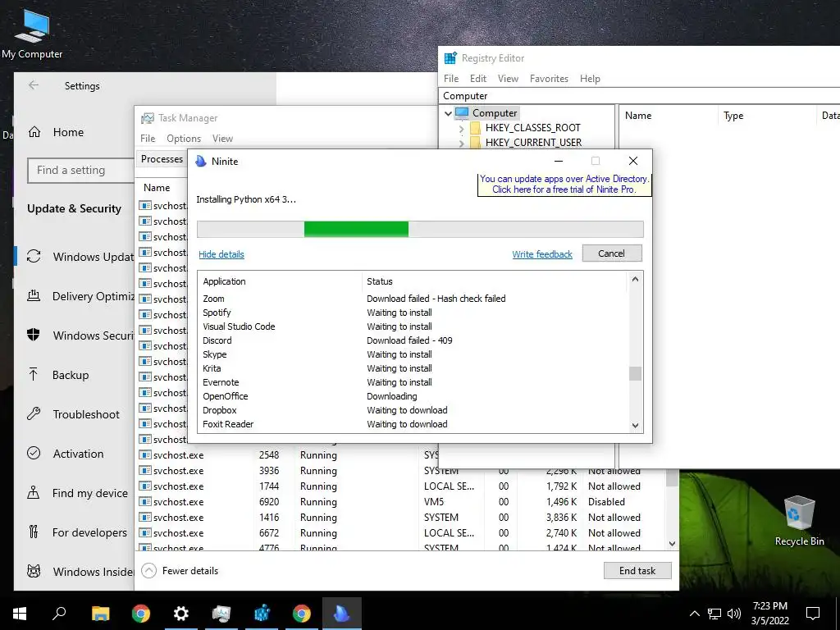
Task: Open the volume tray icon
Action: tap(734, 614)
